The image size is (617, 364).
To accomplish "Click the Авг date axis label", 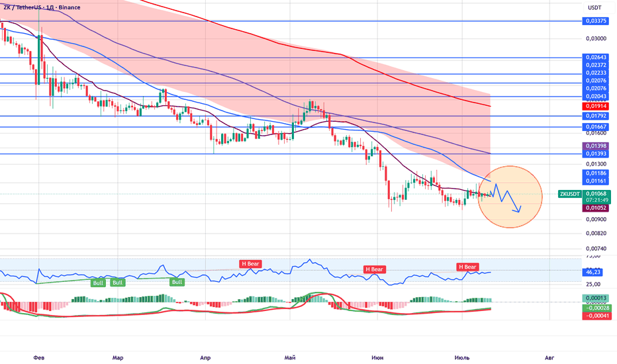I will [549, 357].
